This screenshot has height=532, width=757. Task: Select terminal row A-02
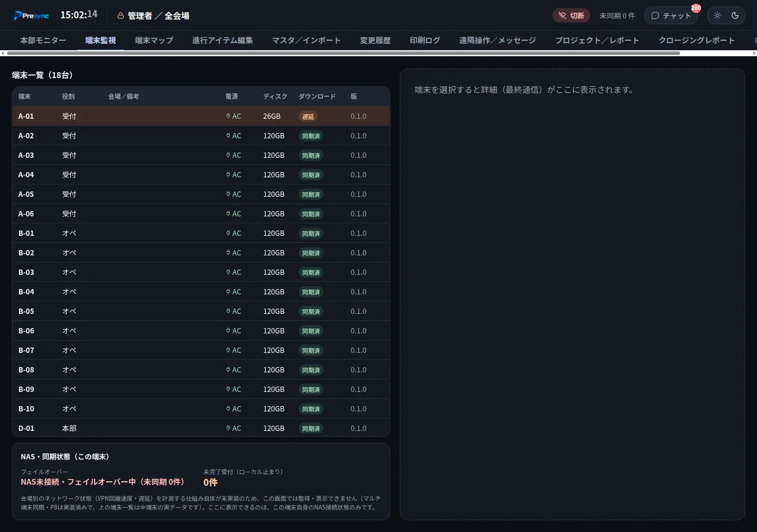(201, 135)
